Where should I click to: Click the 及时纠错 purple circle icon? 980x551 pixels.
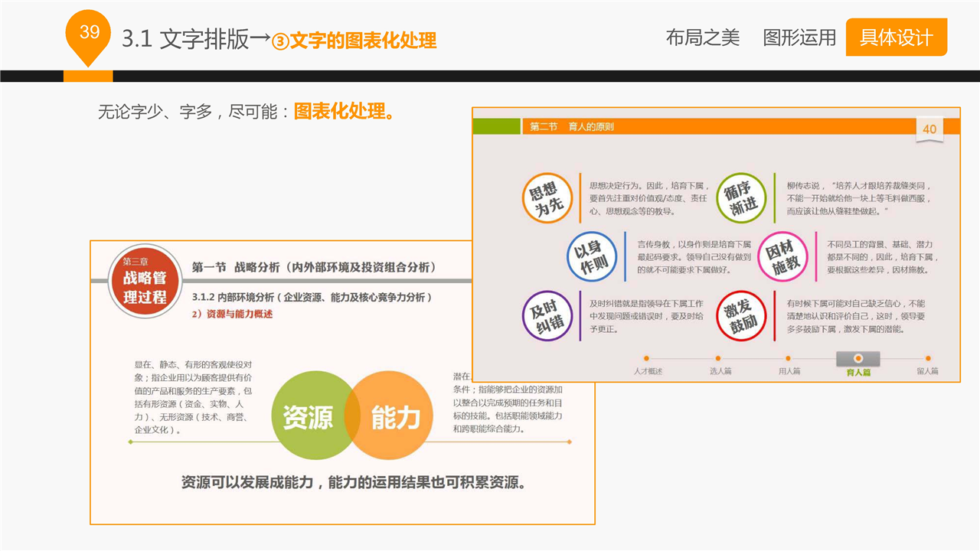coord(549,316)
